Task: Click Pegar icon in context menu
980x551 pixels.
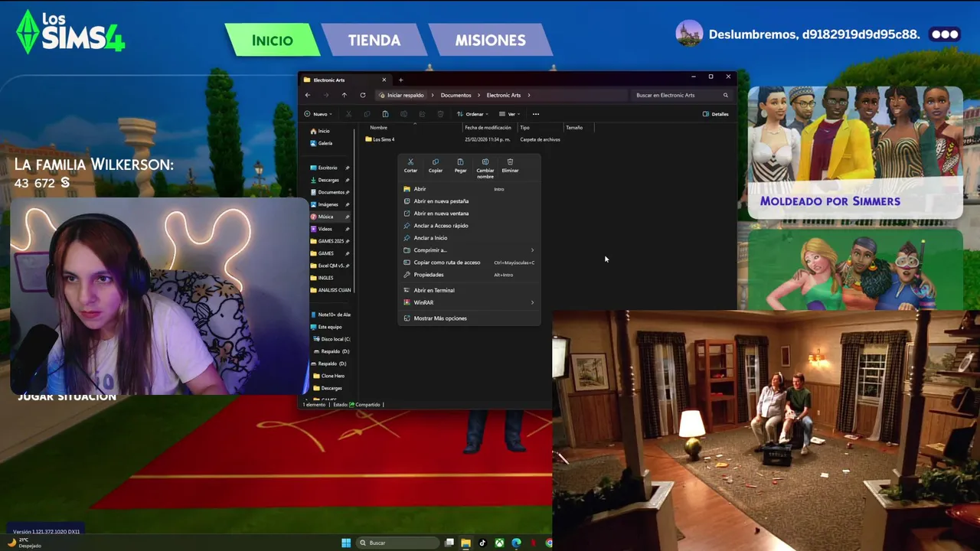Action: click(x=460, y=162)
